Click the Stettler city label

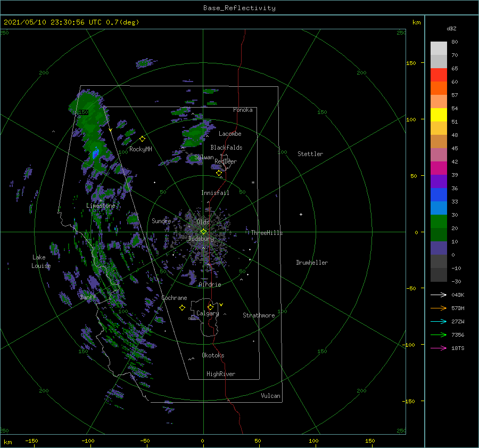pos(310,154)
